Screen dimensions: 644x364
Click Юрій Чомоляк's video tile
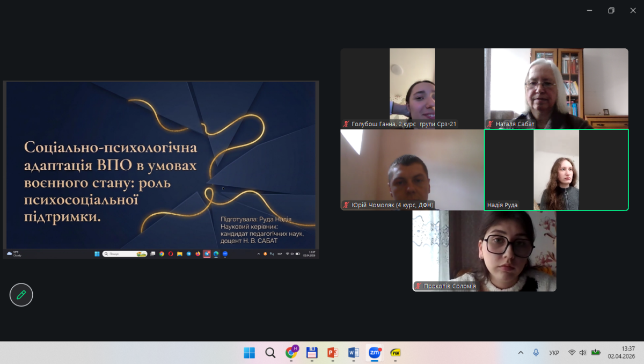pyautogui.click(x=412, y=170)
